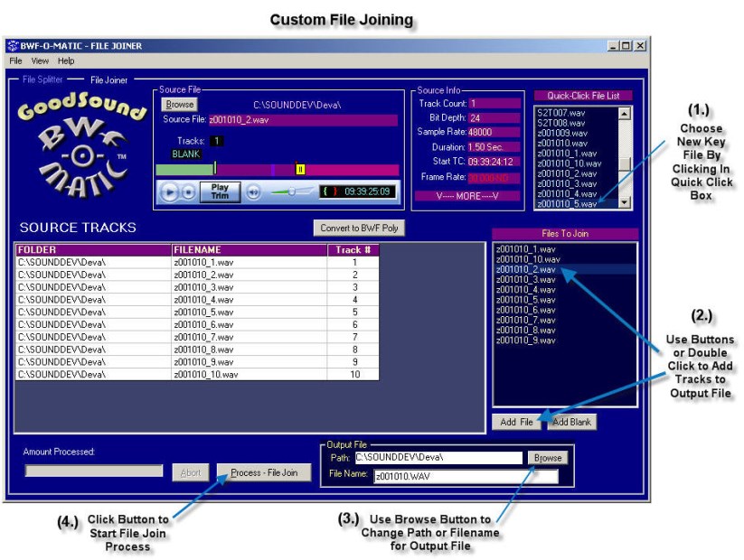This screenshot has height=560, width=744.
Task: Click Browse in the Source File panel
Action: 180,104
